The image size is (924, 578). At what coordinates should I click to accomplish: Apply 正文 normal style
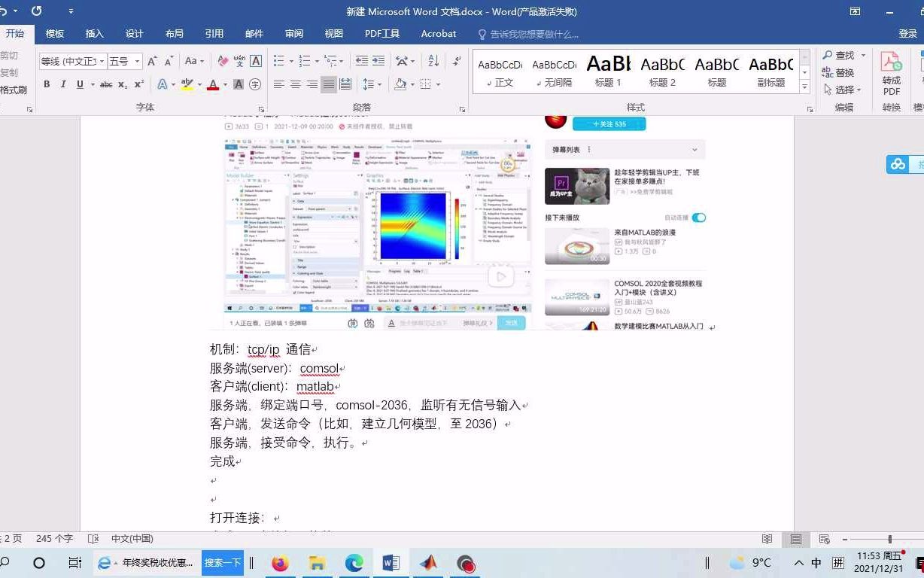tap(500, 71)
